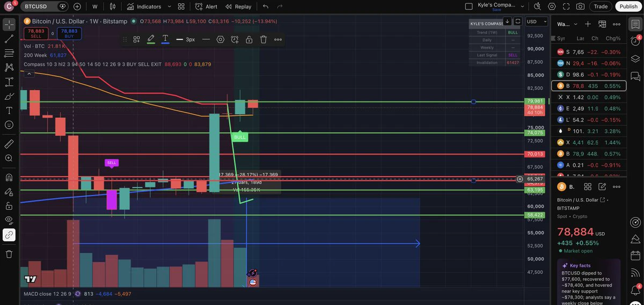Open drawing templates in floating toolbar
Viewport: 644px width, 305px height.
pos(137,39)
